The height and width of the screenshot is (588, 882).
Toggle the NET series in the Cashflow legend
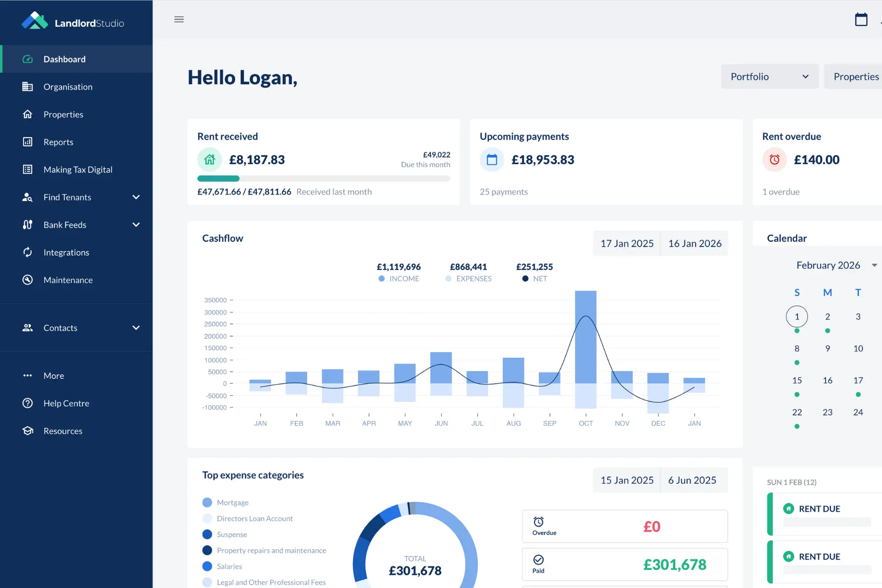(x=535, y=278)
